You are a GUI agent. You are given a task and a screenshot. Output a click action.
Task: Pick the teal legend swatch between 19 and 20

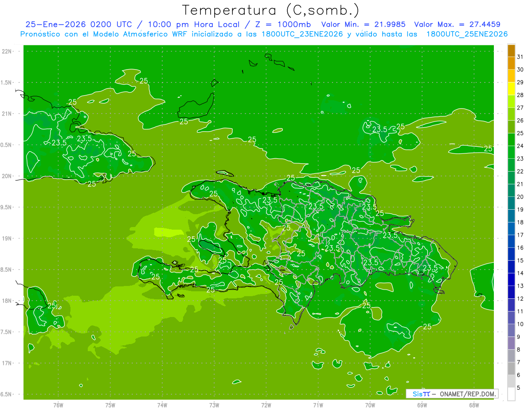coord(512,204)
